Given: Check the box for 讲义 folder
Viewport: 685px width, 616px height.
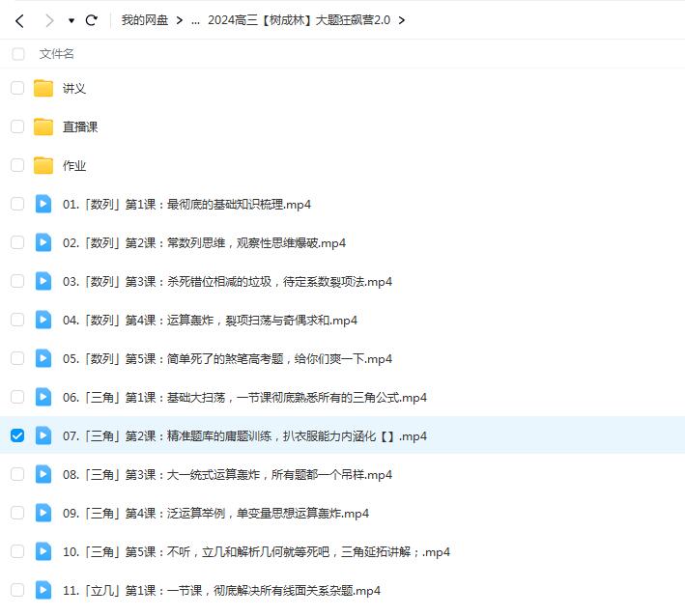Looking at the screenshot, I should click(x=17, y=88).
